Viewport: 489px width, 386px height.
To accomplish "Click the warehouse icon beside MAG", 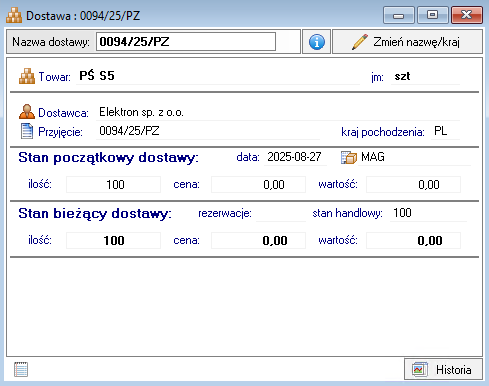I will pos(349,157).
